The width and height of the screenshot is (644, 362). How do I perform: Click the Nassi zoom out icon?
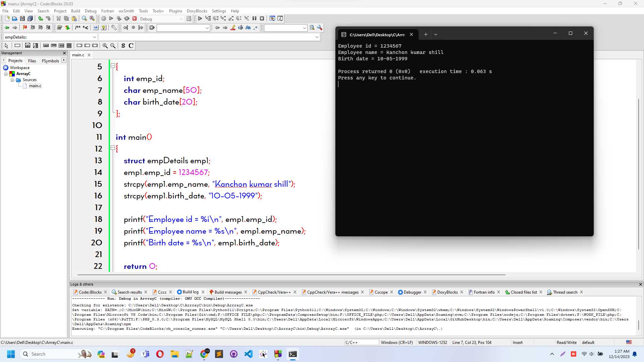[113, 46]
